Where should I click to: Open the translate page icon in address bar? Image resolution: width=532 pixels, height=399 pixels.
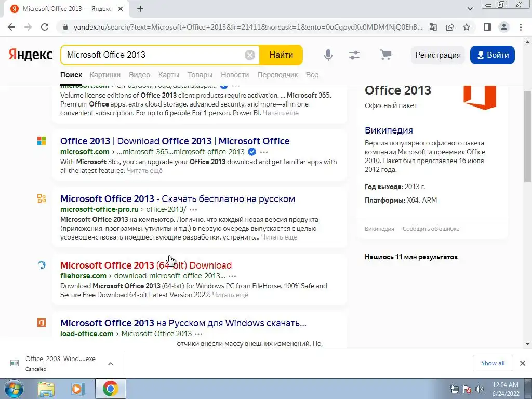(433, 27)
